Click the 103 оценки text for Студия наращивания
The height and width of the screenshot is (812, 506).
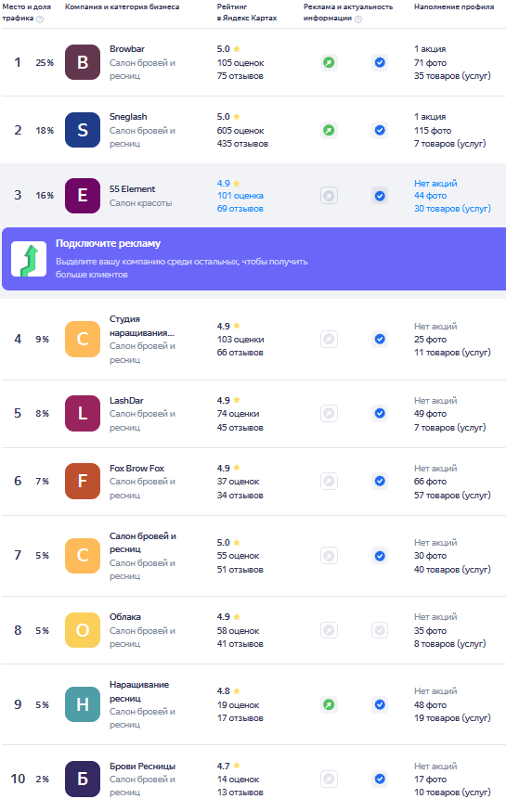[240, 340]
